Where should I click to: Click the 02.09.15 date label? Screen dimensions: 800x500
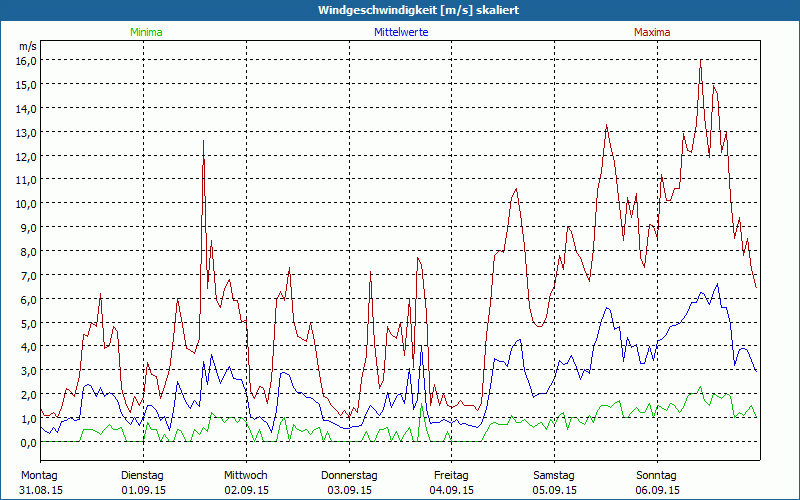click(246, 490)
